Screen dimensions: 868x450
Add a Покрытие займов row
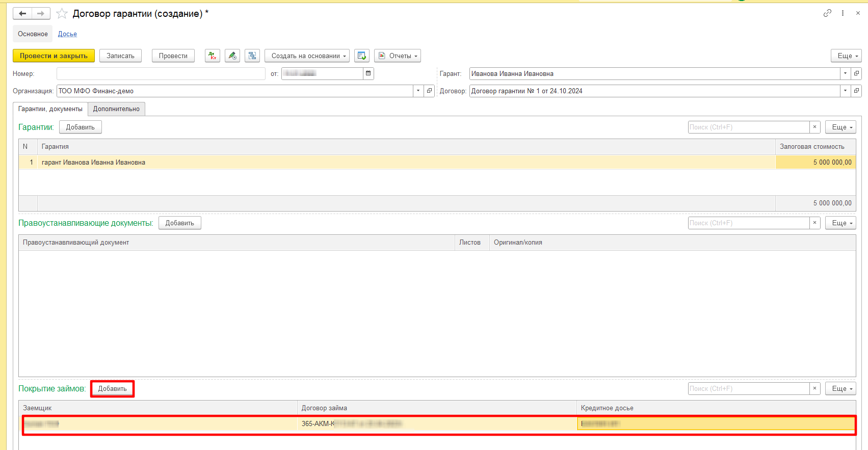(113, 388)
